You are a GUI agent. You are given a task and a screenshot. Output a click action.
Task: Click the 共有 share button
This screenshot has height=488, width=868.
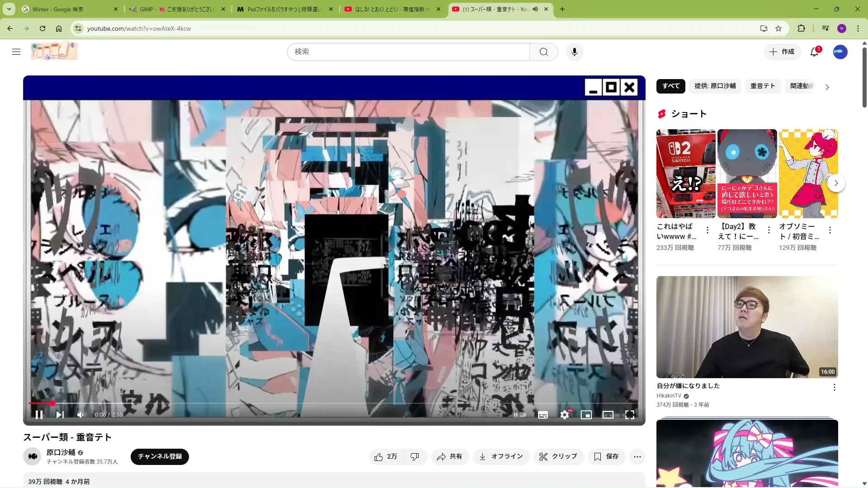point(449,457)
